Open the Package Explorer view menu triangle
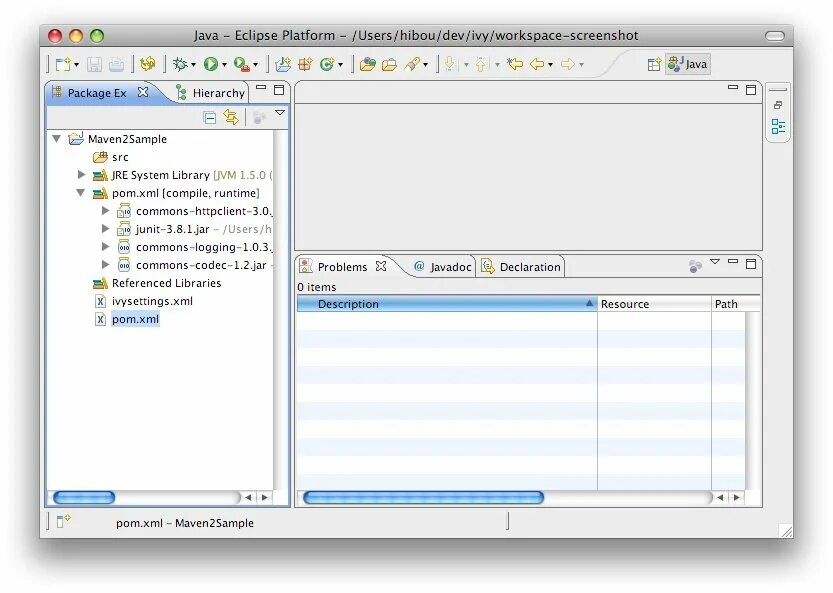The height and width of the screenshot is (593, 833). (280, 113)
